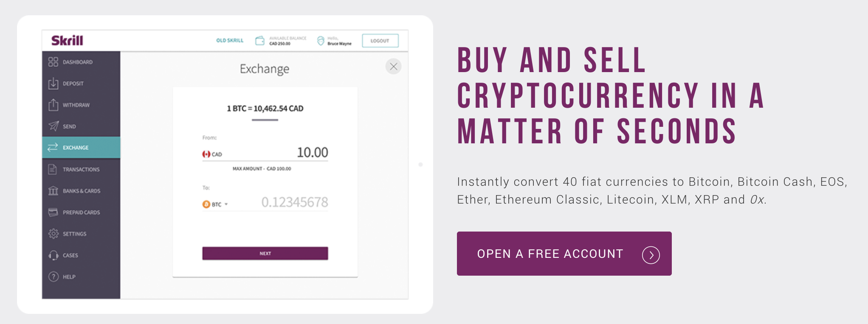Select the Exchange arrows icon
Screen dimensions: 868x324
click(x=53, y=148)
